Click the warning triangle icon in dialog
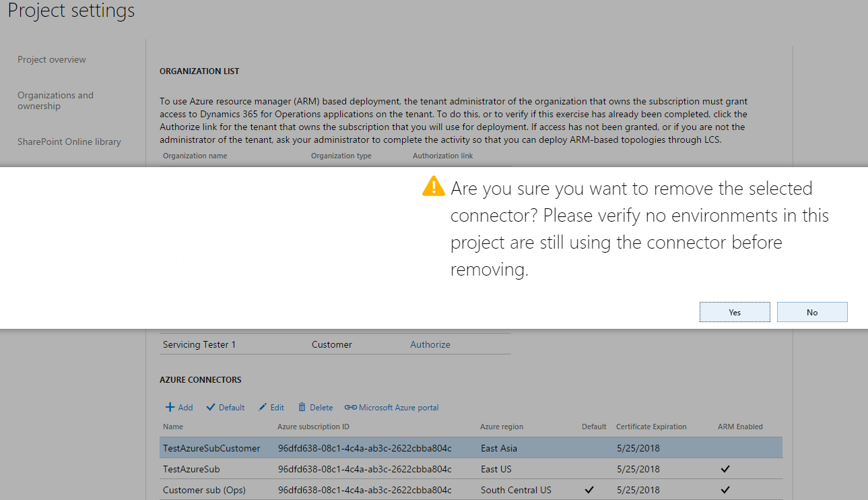 tap(434, 187)
